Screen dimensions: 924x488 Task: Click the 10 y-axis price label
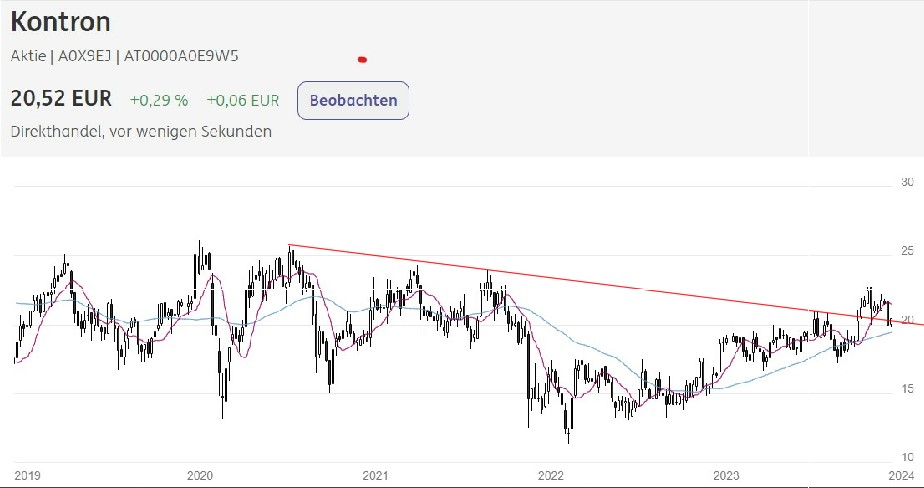908,457
